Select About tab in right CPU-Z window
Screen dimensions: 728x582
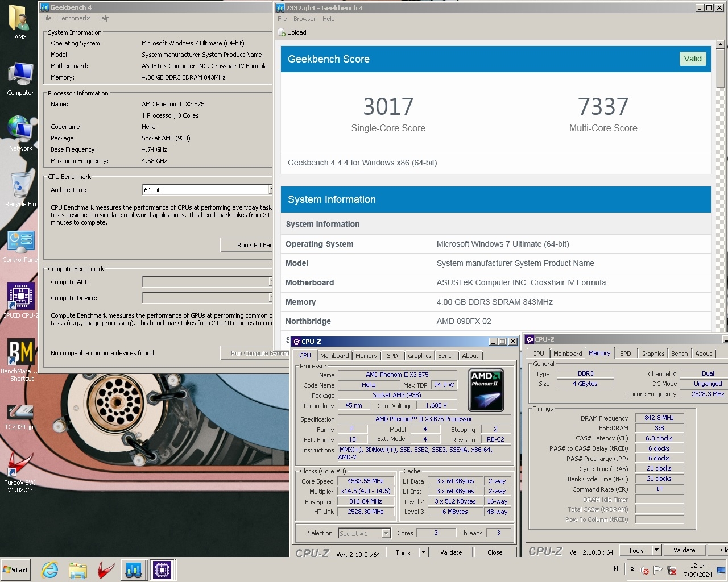coord(704,354)
